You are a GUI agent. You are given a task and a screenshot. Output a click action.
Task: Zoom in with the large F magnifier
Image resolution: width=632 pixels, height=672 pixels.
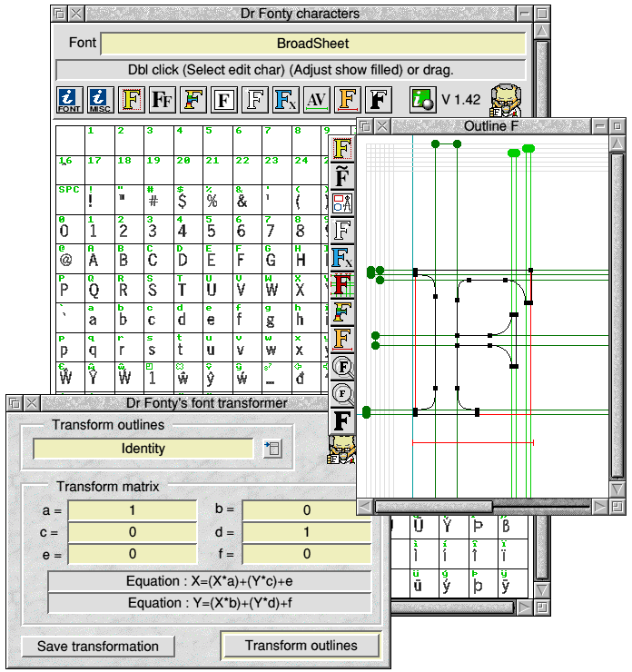coord(342,367)
